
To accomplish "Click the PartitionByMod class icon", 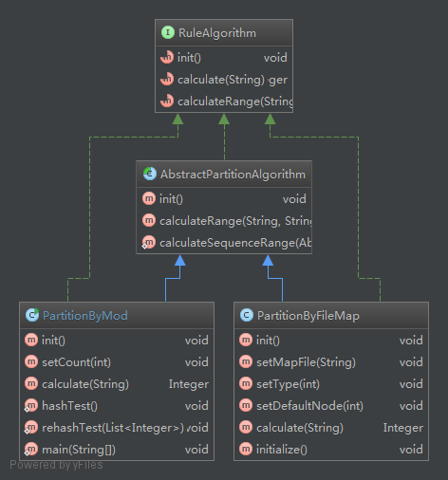I will [x=32, y=315].
